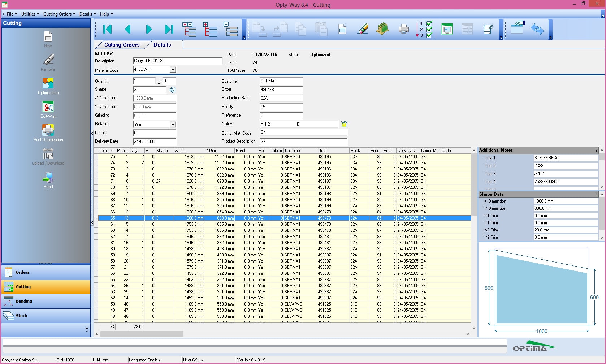This screenshot has width=606, height=364.
Task: Open the Bending module
Action: pyautogui.click(x=46, y=301)
